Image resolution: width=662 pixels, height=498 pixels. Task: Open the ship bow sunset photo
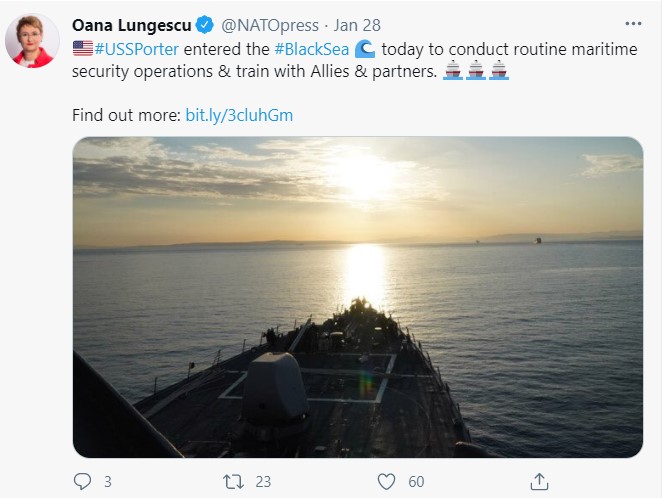click(x=357, y=297)
